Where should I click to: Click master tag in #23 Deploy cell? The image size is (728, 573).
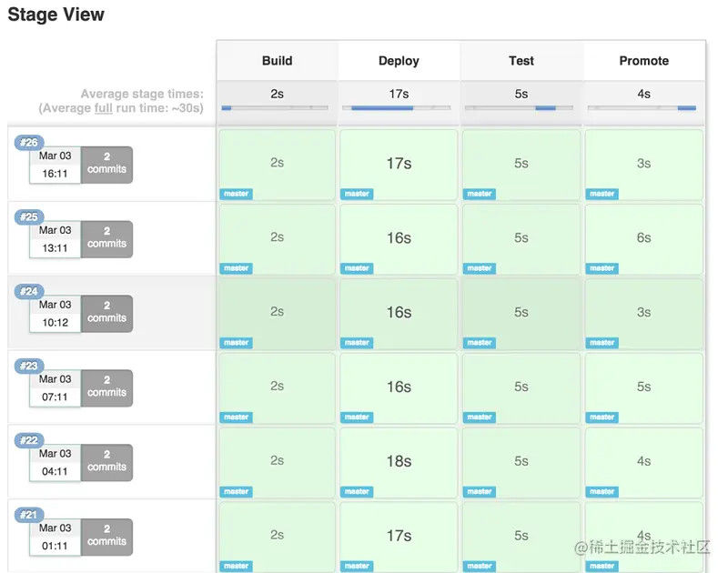pyautogui.click(x=357, y=417)
